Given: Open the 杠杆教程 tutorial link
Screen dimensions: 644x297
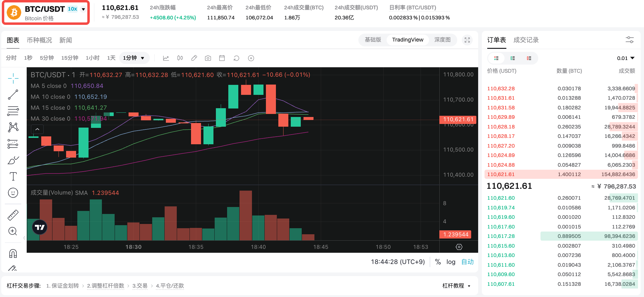Looking at the screenshot, I should 456,286.
